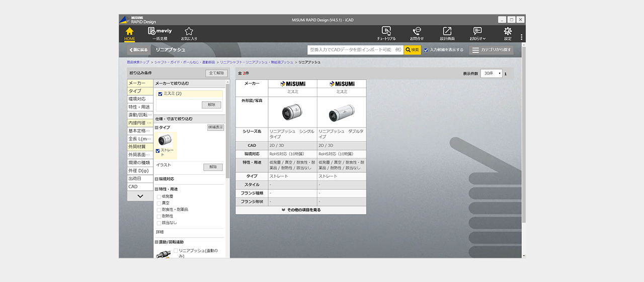This screenshot has height=282, width=644.
Task: Expand その他の項目を見る row
Action: point(301,210)
